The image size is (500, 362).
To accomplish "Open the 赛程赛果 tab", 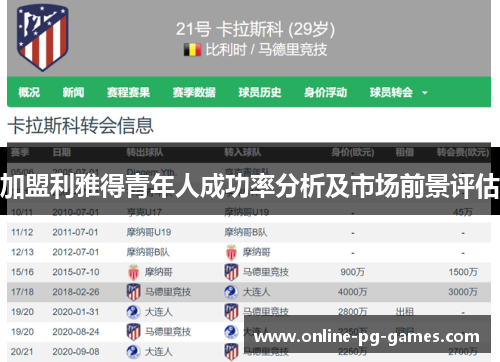I will click(128, 92).
